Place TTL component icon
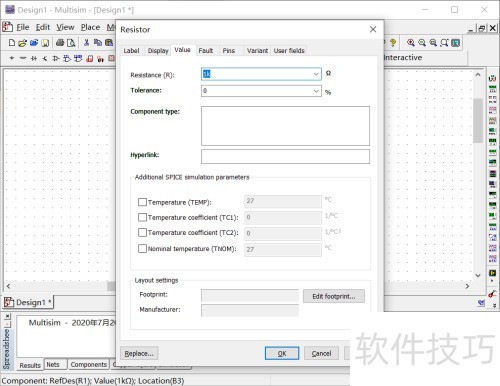 tap(67, 58)
